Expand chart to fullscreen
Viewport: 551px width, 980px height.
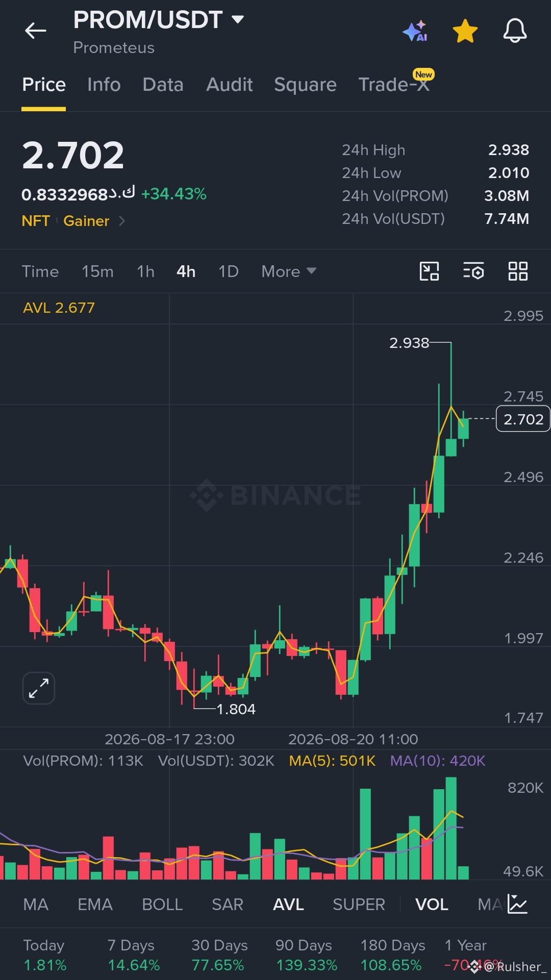pos(39,688)
